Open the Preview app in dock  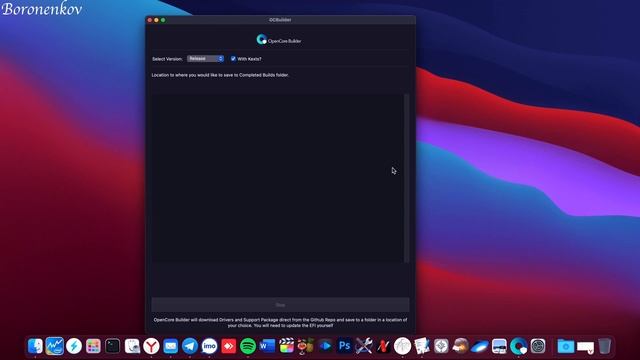coord(499,346)
